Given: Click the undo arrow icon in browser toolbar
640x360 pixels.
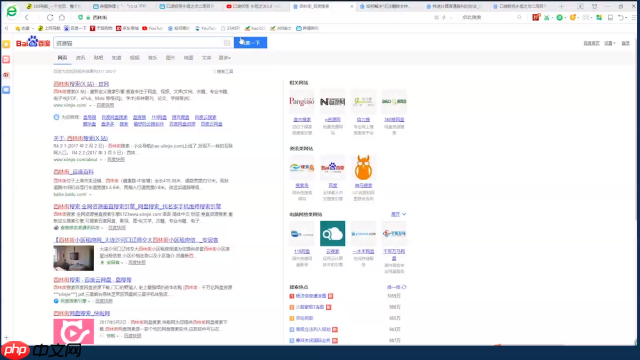Looking at the screenshot, I should coord(620,17).
